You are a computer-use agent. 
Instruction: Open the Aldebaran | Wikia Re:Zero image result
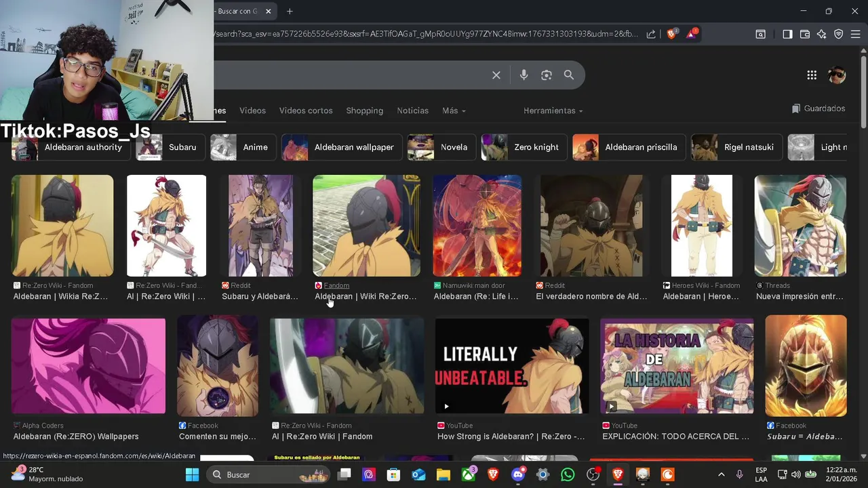(x=62, y=226)
